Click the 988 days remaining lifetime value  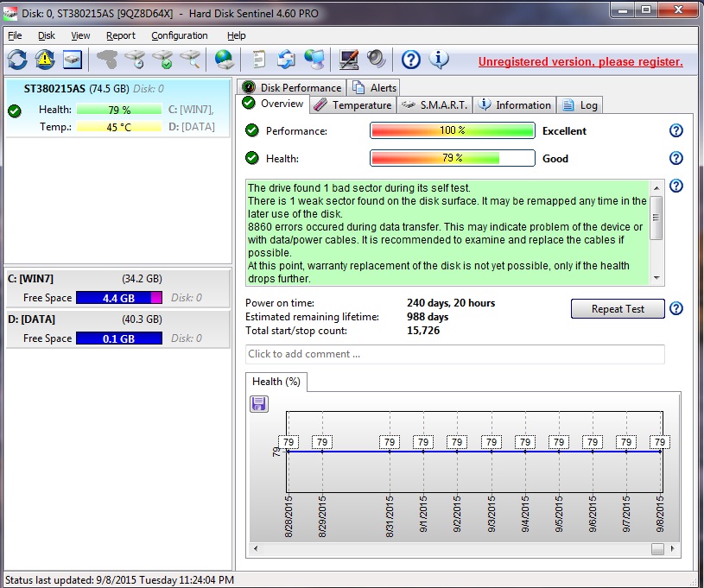point(428,317)
